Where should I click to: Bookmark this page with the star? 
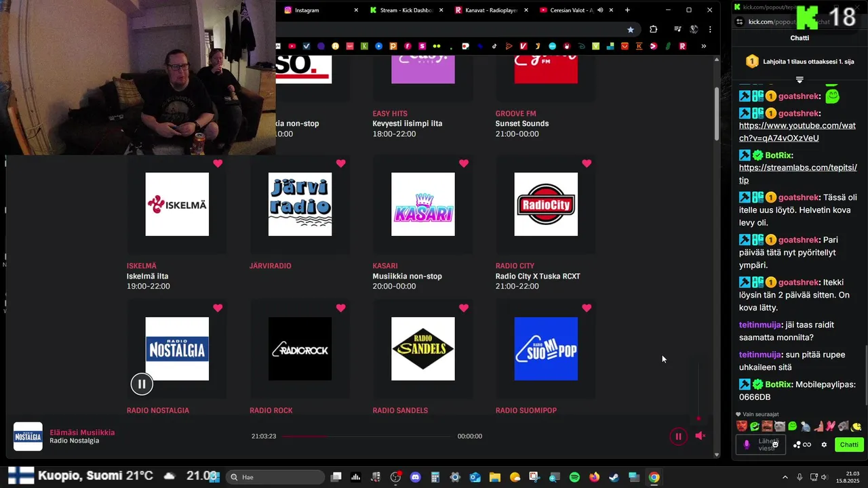pyautogui.click(x=631, y=30)
